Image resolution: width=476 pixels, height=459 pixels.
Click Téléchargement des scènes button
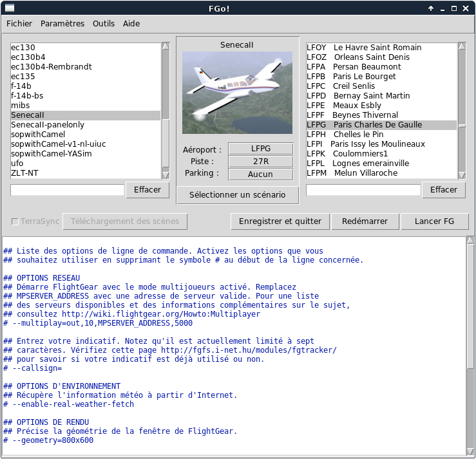(x=125, y=221)
